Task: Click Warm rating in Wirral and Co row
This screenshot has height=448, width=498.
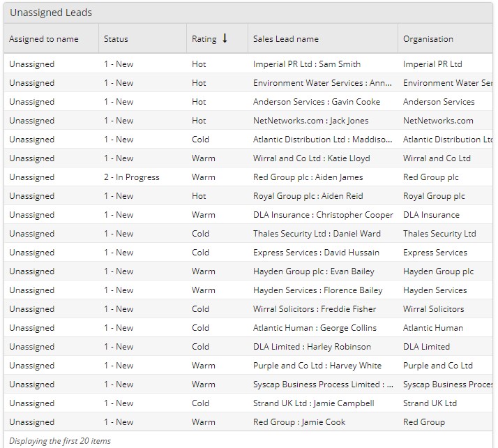Action: 203,158
